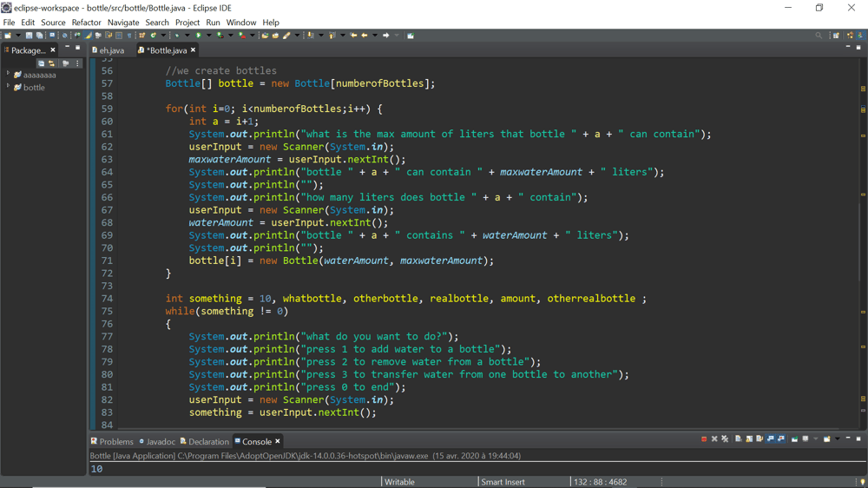The height and width of the screenshot is (488, 868).
Task: Click the New Java Package icon
Action: tap(141, 36)
